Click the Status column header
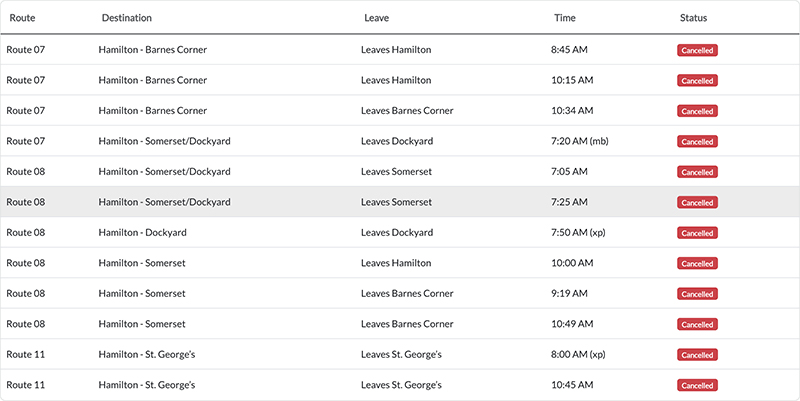 point(693,18)
